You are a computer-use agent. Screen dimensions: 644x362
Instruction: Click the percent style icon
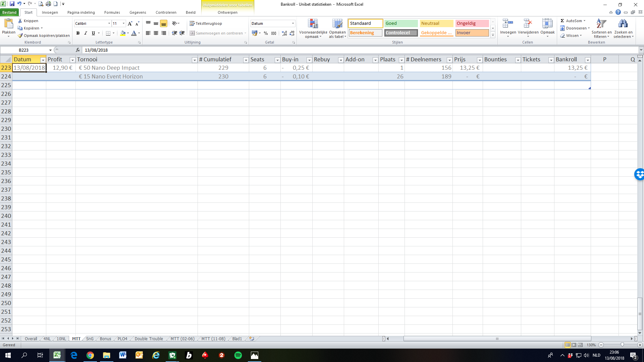266,33
